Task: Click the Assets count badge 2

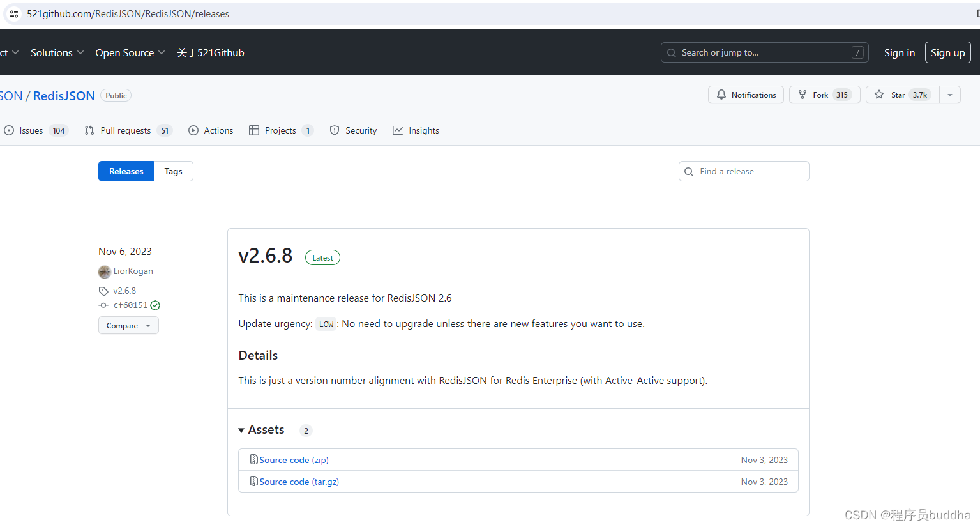Action: point(306,431)
